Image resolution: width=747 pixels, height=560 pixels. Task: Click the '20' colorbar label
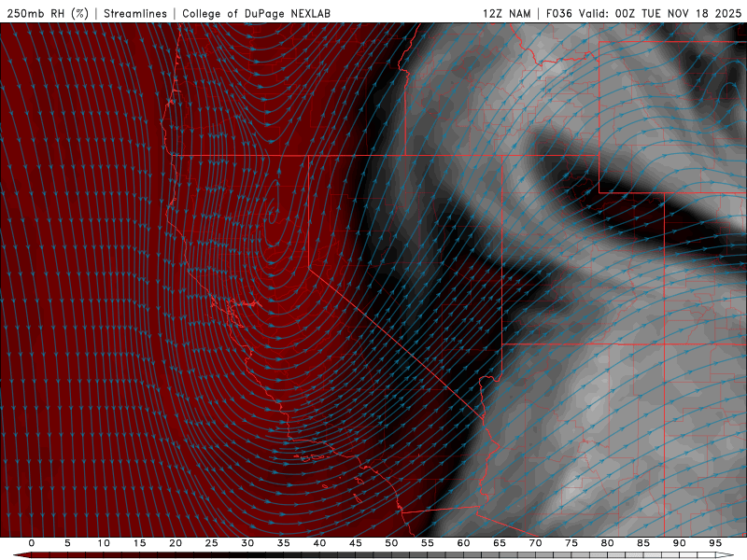(176, 543)
